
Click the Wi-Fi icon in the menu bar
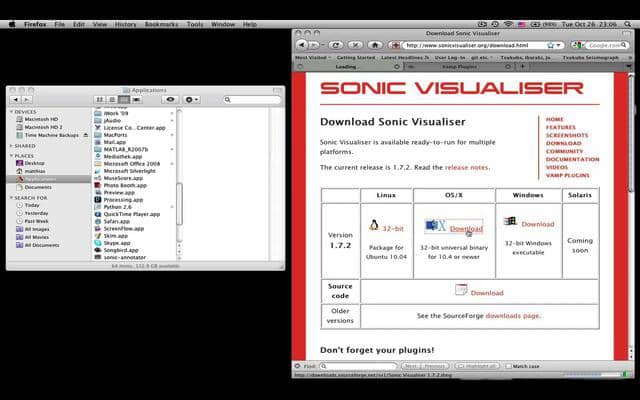(508, 24)
